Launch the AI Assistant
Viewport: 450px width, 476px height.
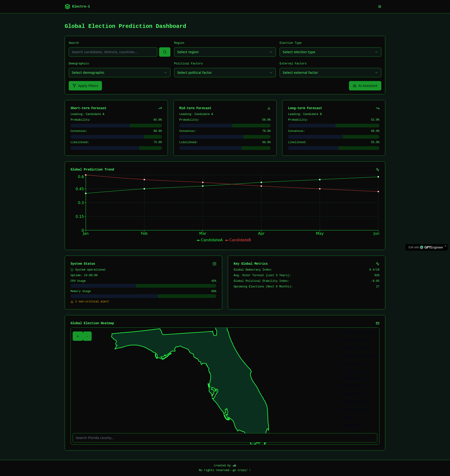(365, 86)
